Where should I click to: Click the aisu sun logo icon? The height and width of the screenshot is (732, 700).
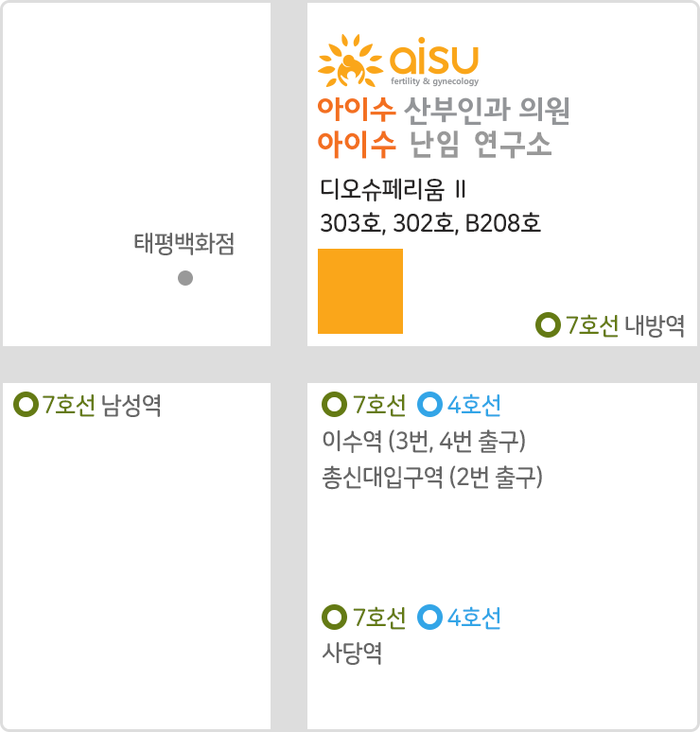(x=350, y=61)
